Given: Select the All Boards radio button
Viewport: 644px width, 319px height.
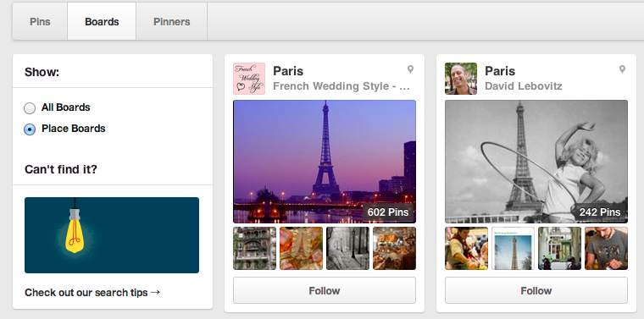Looking at the screenshot, I should point(30,108).
